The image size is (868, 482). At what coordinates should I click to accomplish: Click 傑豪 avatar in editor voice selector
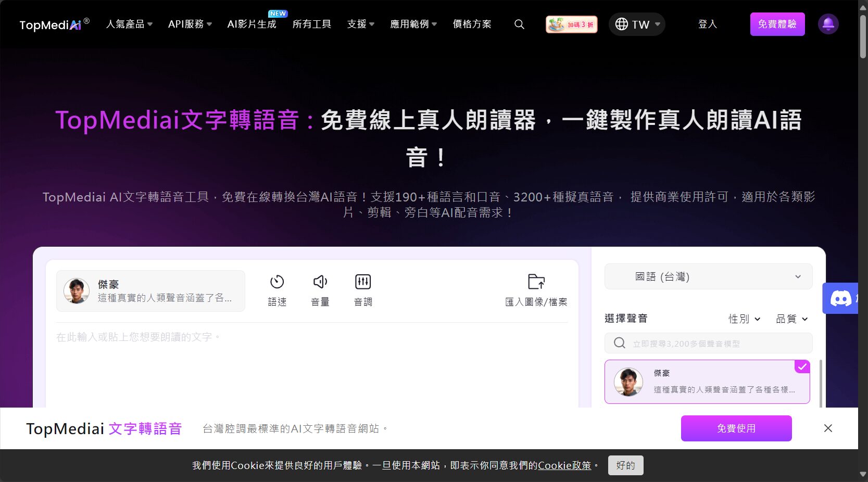point(77,290)
